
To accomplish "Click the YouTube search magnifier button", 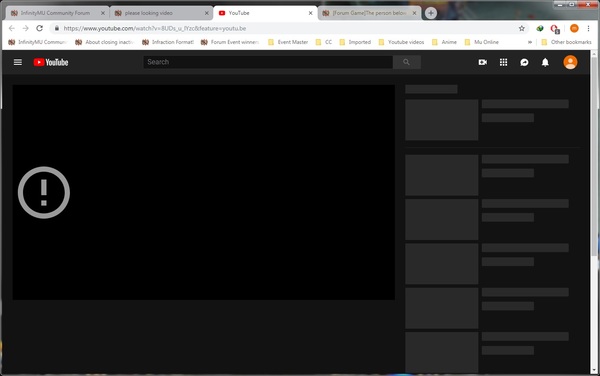I will tap(406, 62).
